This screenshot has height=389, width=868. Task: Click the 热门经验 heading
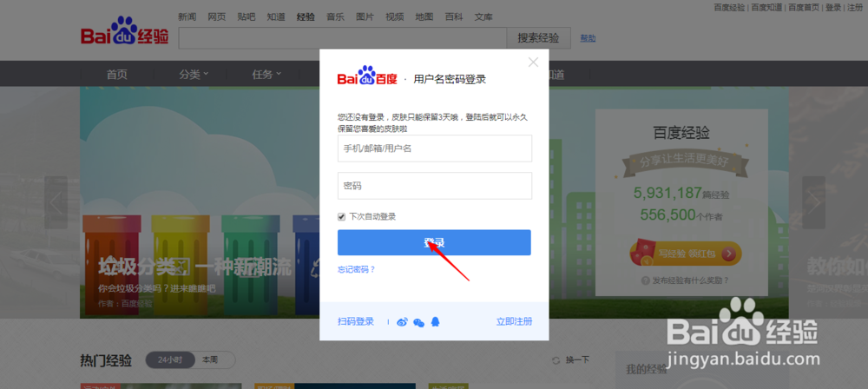pyautogui.click(x=106, y=360)
